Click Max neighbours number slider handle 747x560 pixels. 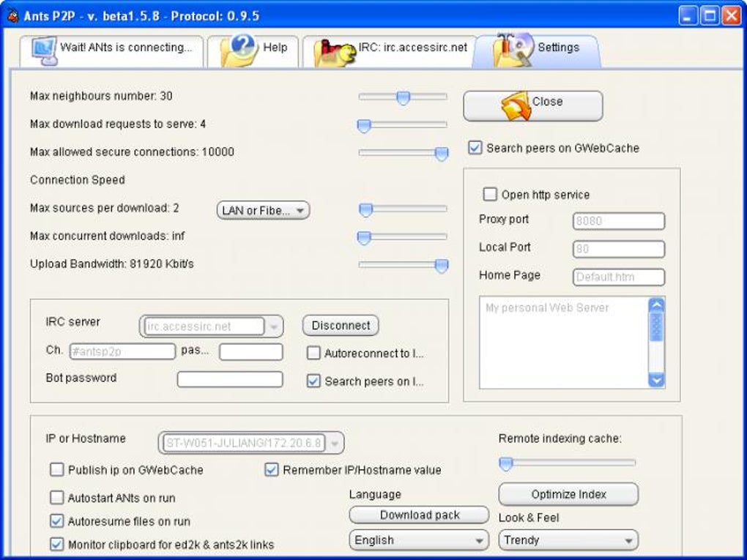coord(403,97)
